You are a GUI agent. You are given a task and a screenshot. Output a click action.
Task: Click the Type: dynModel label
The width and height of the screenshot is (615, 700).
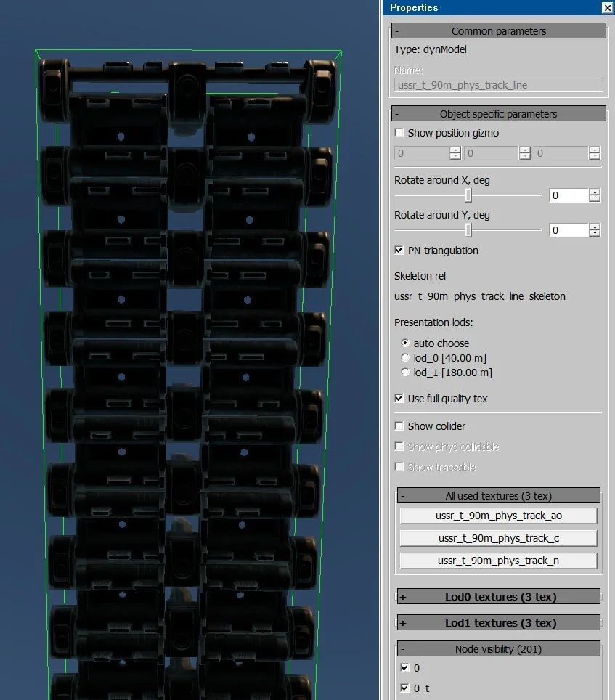click(431, 49)
